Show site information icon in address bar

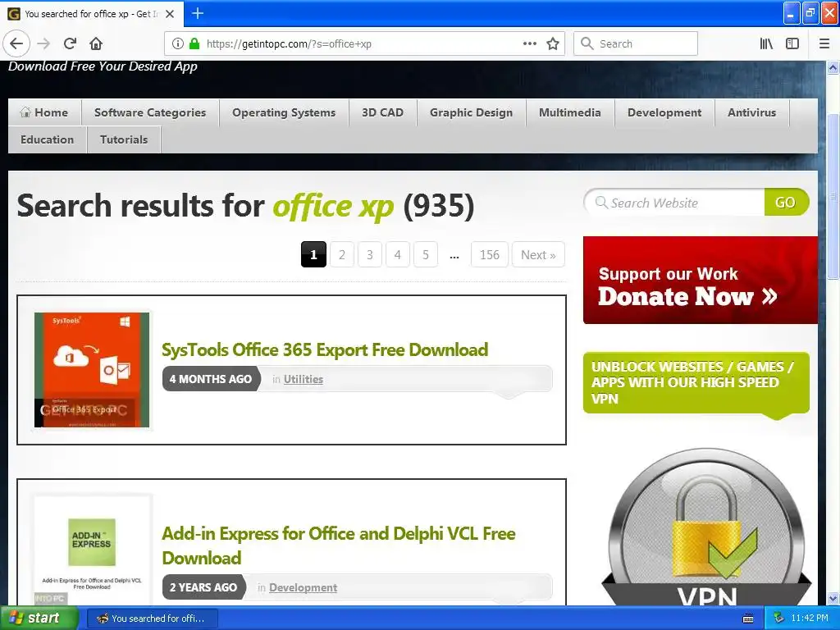point(177,44)
